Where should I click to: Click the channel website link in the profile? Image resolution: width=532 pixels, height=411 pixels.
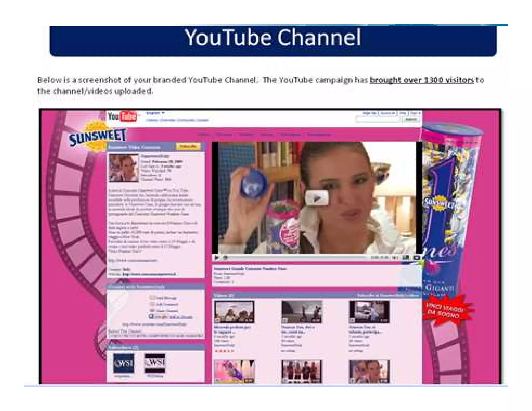pyautogui.click(x=149, y=274)
